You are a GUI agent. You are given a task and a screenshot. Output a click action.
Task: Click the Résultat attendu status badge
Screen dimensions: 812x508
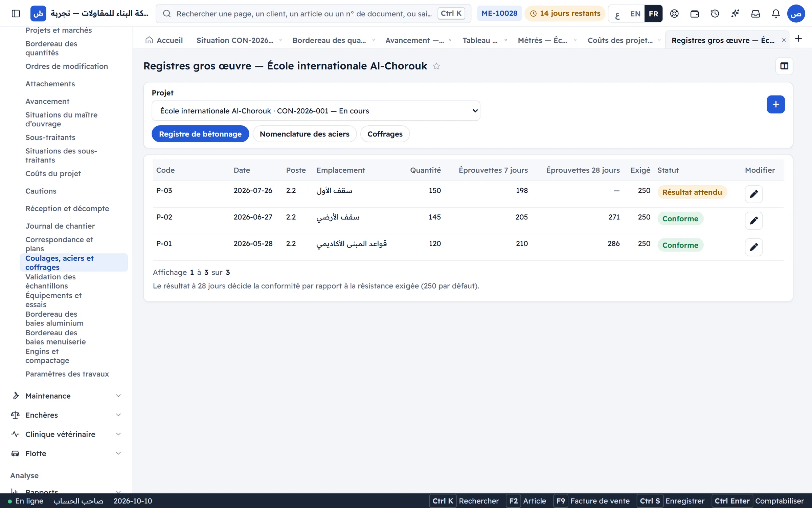coord(692,192)
